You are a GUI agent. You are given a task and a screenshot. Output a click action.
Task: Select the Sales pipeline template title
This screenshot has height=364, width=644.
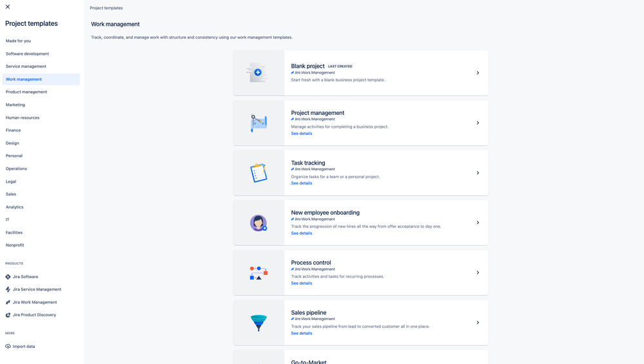click(308, 312)
